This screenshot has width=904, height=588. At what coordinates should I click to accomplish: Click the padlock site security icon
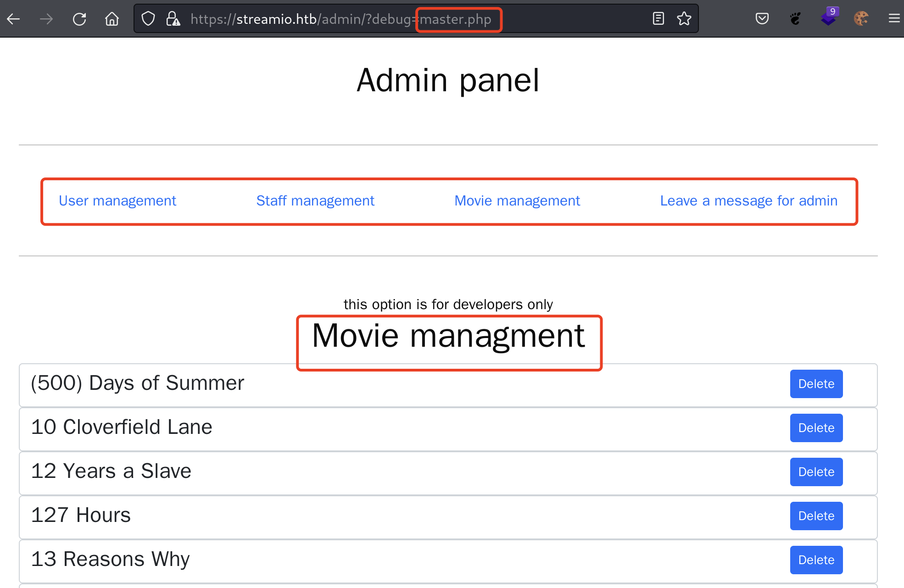click(173, 19)
